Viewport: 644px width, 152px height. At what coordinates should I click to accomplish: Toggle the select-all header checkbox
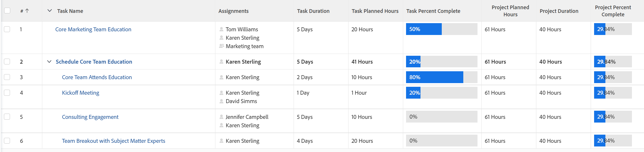coord(7,11)
